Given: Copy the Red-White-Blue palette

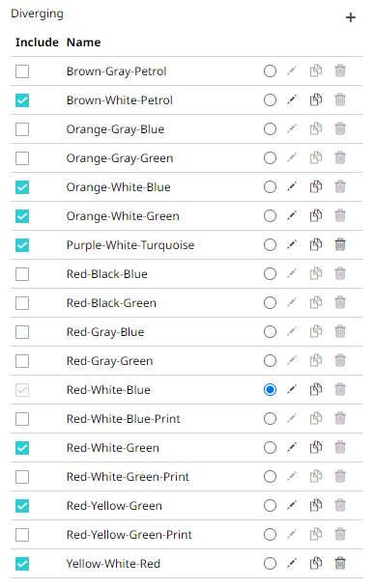Looking at the screenshot, I should pos(316,390).
